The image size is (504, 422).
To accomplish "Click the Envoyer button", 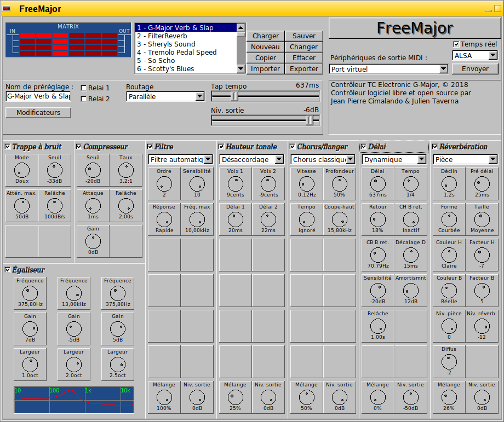I will click(x=475, y=69).
